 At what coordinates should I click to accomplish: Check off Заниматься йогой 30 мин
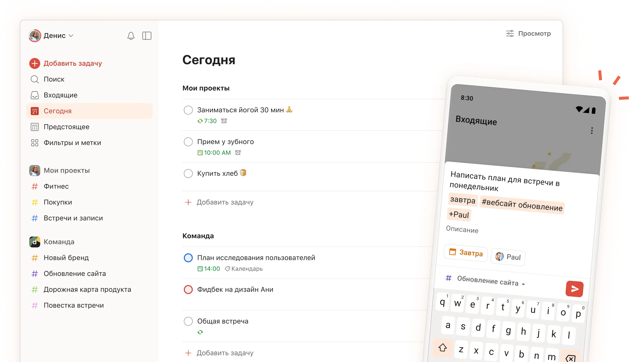[x=188, y=110]
